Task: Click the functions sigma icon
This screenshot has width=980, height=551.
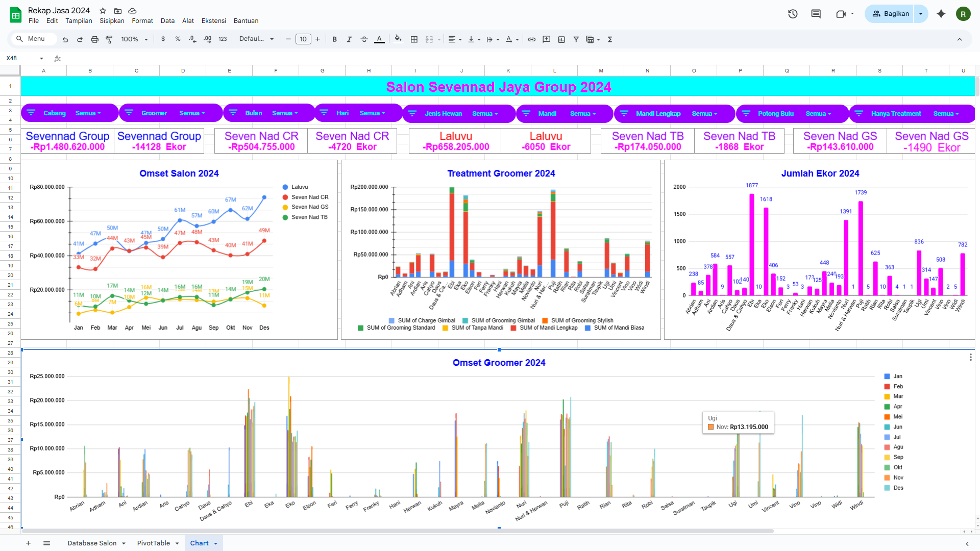Action: point(610,39)
